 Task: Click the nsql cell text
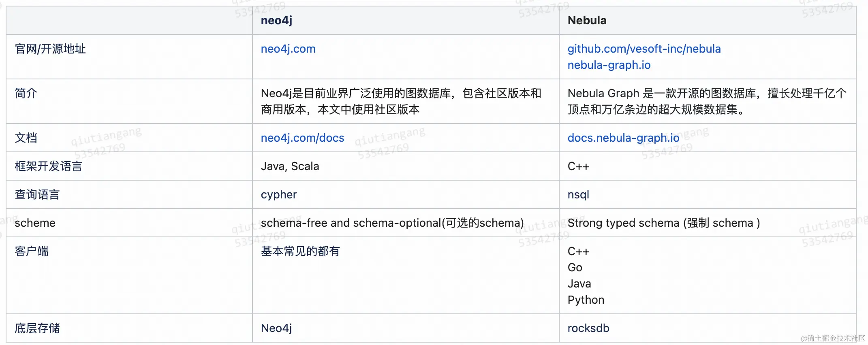click(578, 195)
